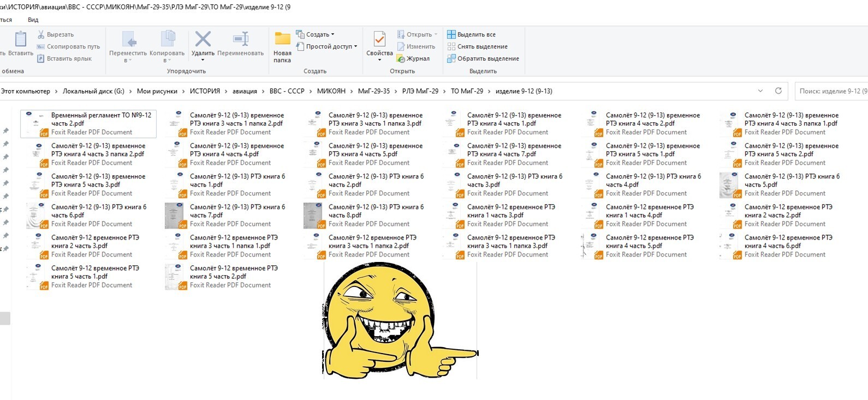Open the Журнал history button

[x=413, y=58]
